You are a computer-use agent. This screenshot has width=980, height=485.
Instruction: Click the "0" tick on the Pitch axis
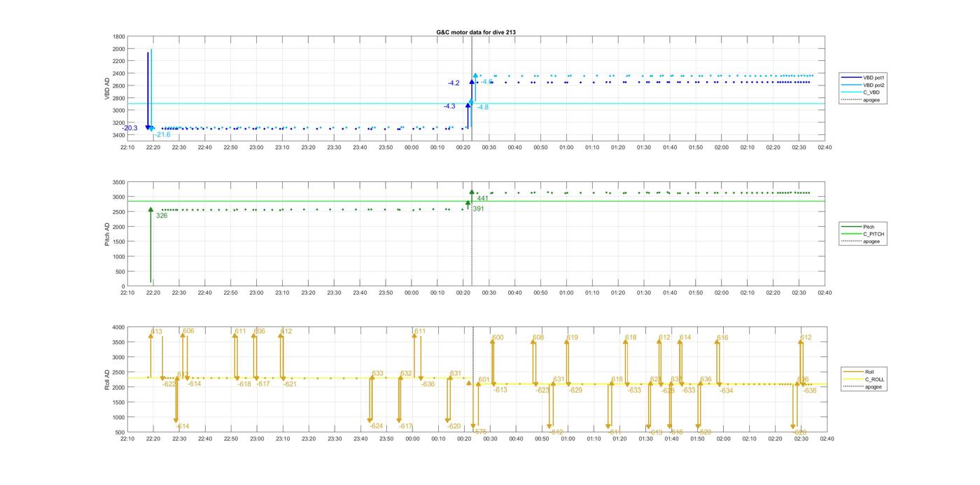124,286
